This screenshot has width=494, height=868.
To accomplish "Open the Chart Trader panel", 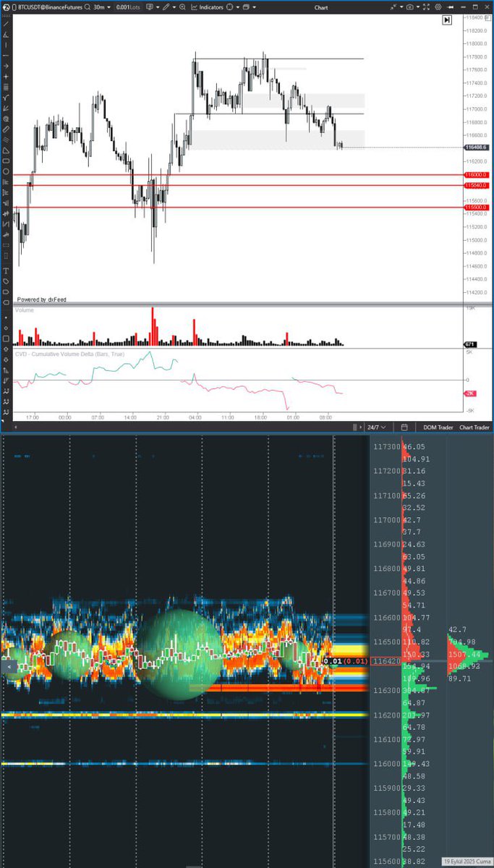I will (474, 427).
